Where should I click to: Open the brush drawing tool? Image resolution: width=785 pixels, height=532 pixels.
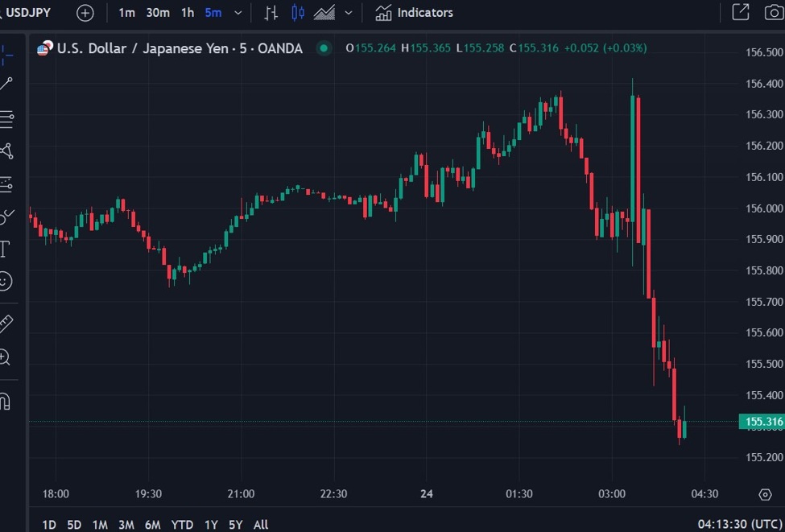click(x=6, y=216)
